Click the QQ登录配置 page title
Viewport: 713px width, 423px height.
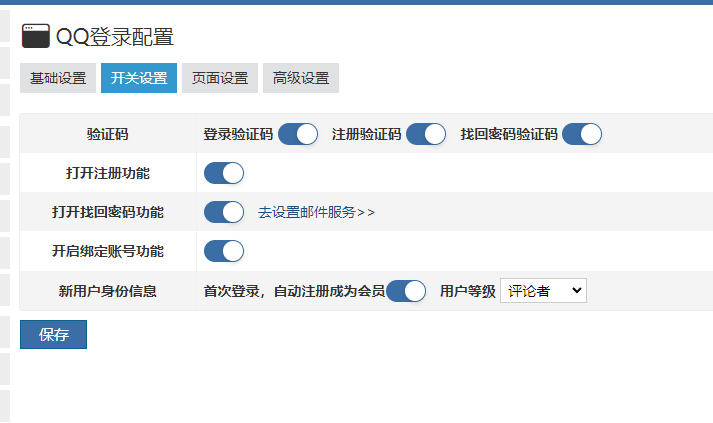[x=115, y=37]
